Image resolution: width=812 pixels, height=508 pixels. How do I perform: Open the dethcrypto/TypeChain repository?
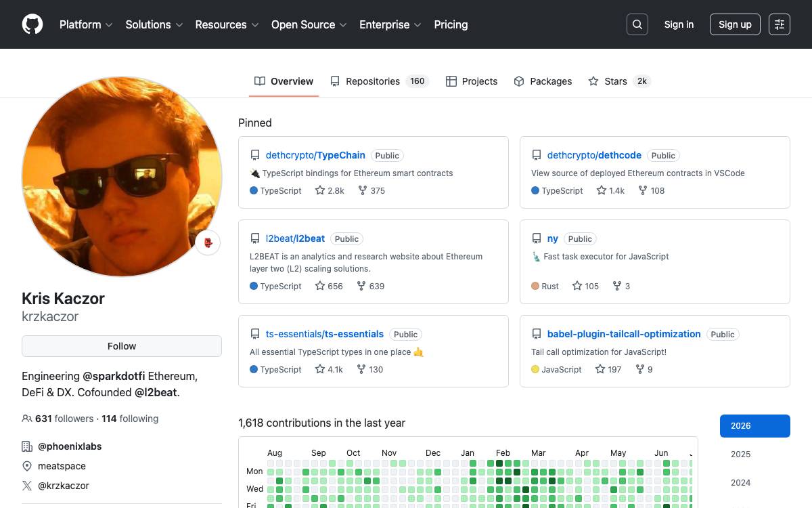[315, 155]
